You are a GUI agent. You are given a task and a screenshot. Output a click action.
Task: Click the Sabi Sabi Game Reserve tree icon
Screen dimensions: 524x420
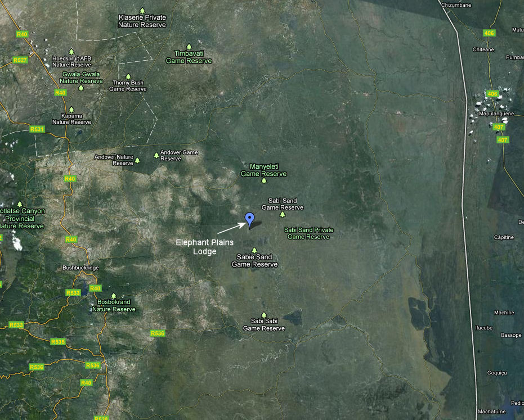coord(263,315)
